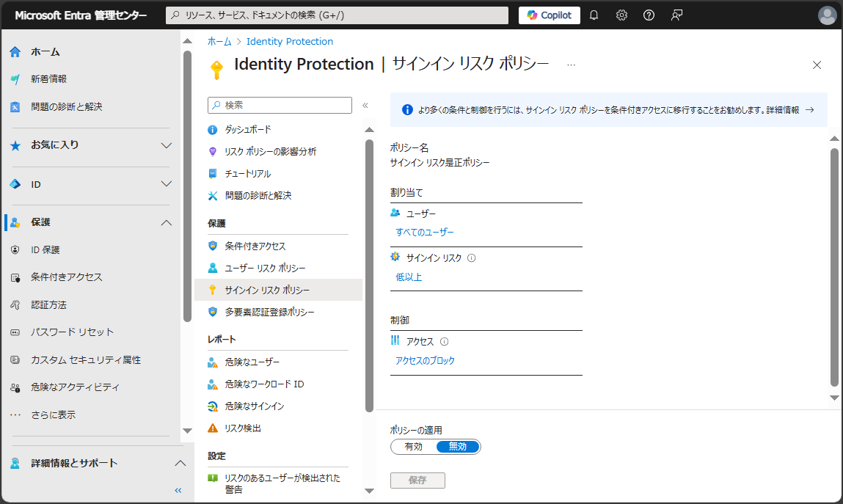The width and height of the screenshot is (843, 504).
Task: Click the 検索 box in the blade menu
Action: coord(280,106)
